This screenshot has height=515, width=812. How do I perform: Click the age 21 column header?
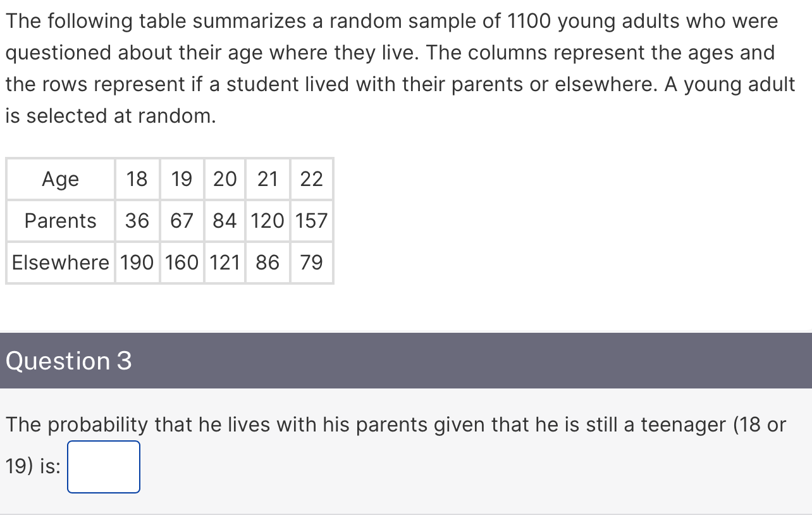coord(266,179)
